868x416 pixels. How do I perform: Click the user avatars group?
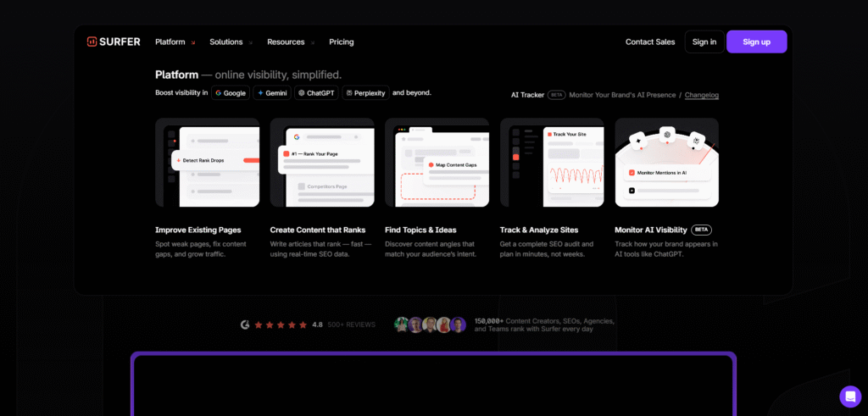430,324
